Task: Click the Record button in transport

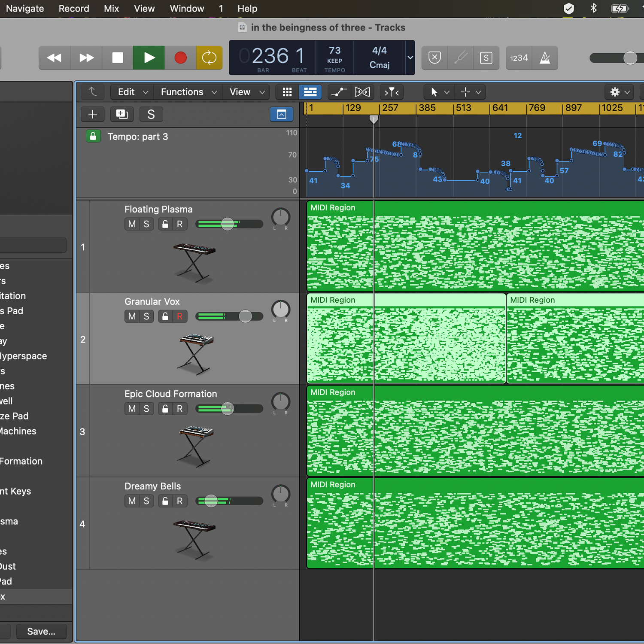Action: point(180,58)
